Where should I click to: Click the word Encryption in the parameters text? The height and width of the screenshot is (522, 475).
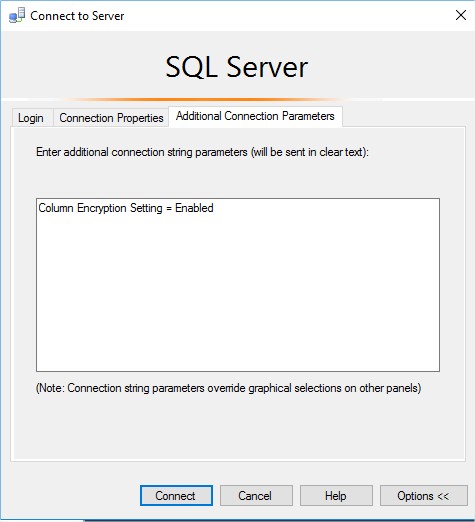point(102,208)
